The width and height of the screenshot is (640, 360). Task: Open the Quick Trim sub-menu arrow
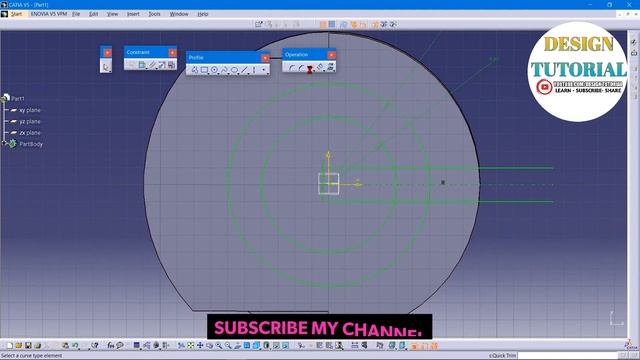tap(314, 72)
